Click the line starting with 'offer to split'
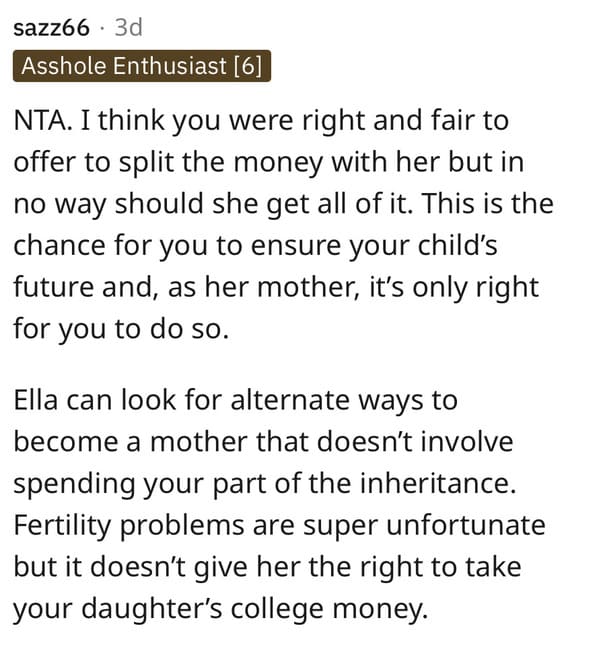Screen dimensions: 599x647 click(269, 162)
